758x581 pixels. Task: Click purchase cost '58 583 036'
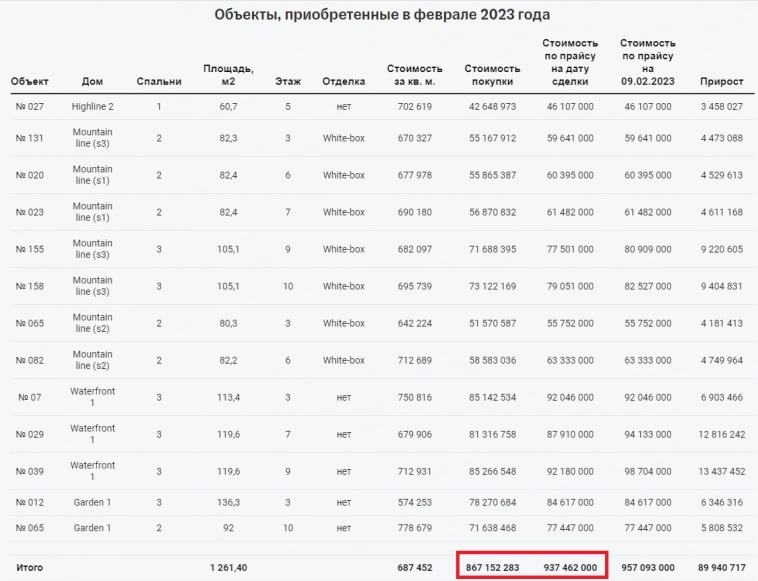click(492, 360)
